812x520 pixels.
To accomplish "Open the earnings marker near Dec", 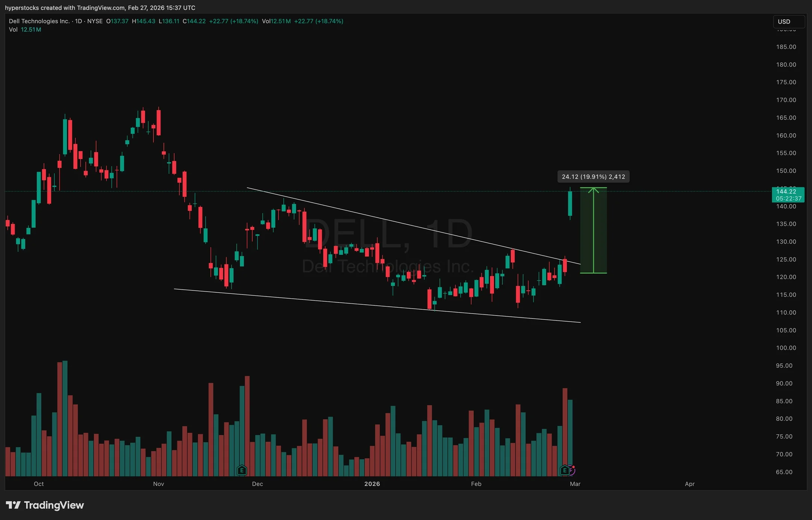I will click(242, 470).
